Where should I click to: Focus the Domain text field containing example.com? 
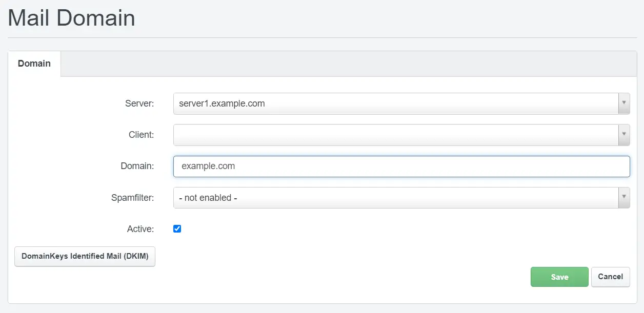(x=401, y=166)
